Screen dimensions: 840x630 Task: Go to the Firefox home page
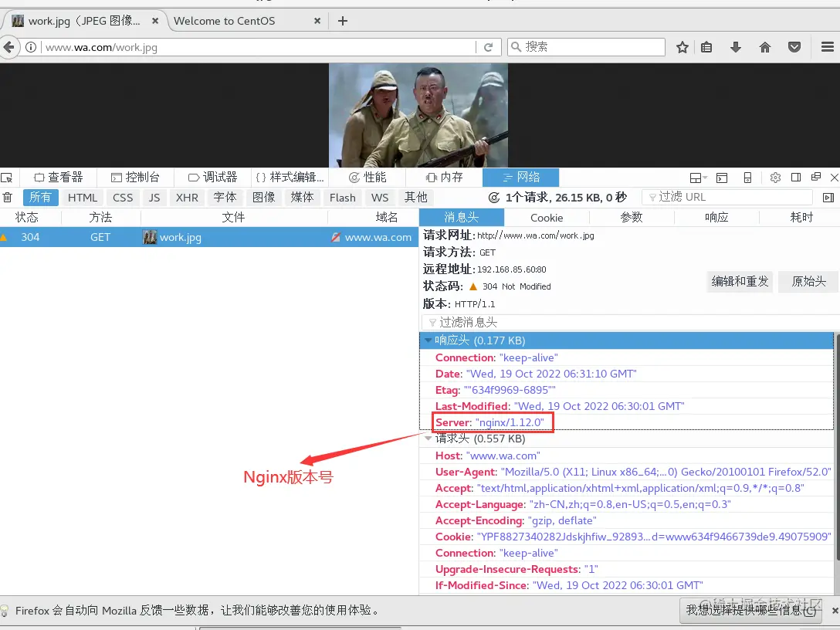click(765, 46)
